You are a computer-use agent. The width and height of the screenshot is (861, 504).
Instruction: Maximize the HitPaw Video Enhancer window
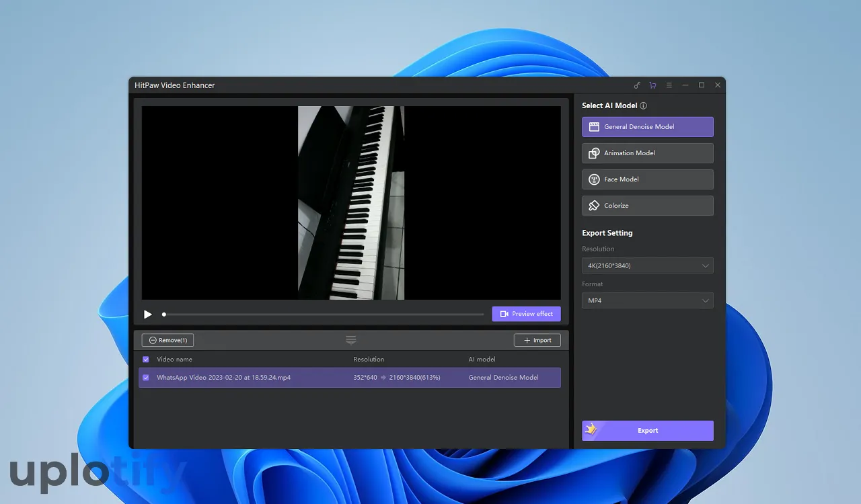click(702, 85)
